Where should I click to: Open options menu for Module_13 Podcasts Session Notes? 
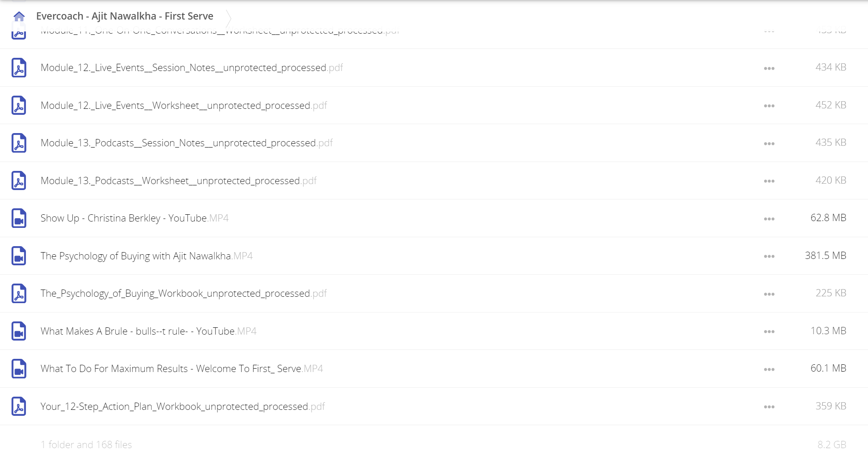(769, 144)
